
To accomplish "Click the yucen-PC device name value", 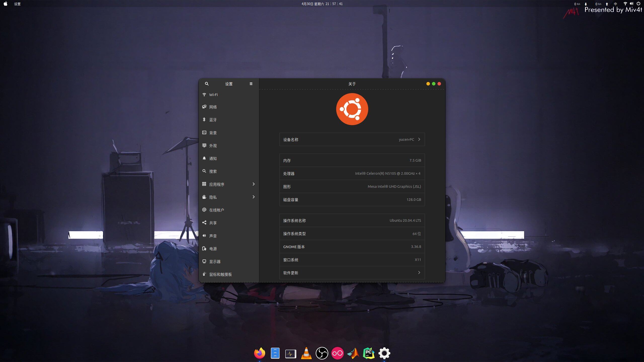I will point(406,140).
